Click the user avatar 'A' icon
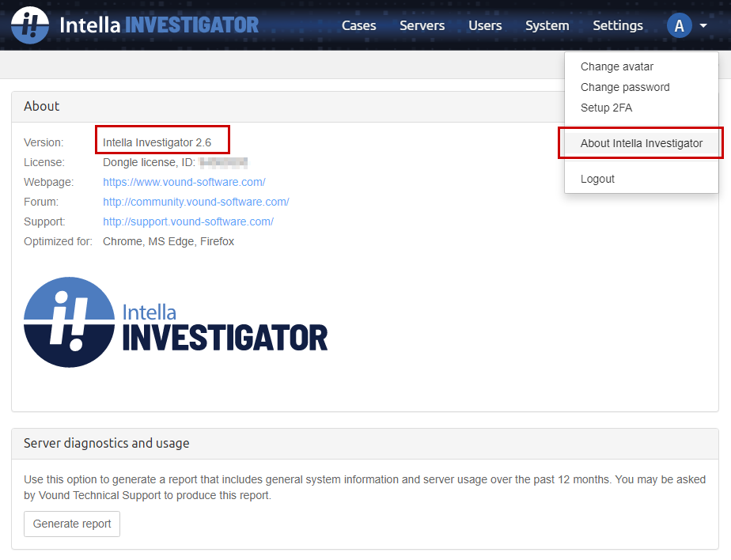 pos(679,25)
